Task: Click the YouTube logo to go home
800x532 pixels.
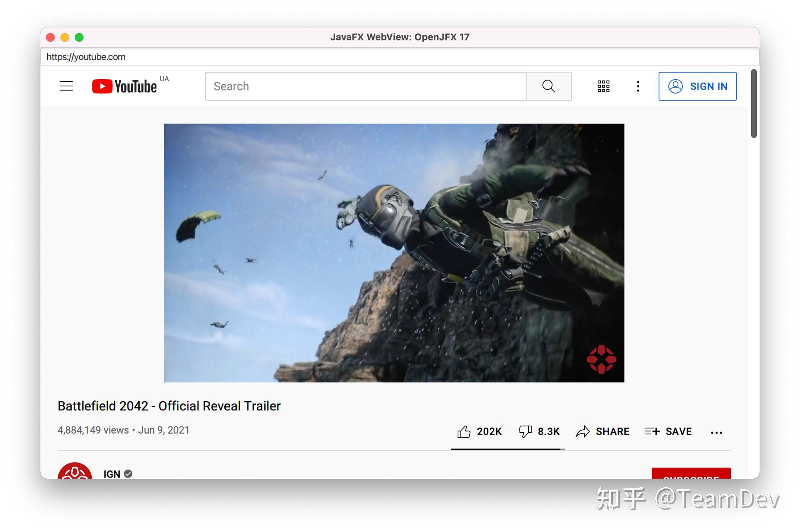Action: click(x=124, y=86)
